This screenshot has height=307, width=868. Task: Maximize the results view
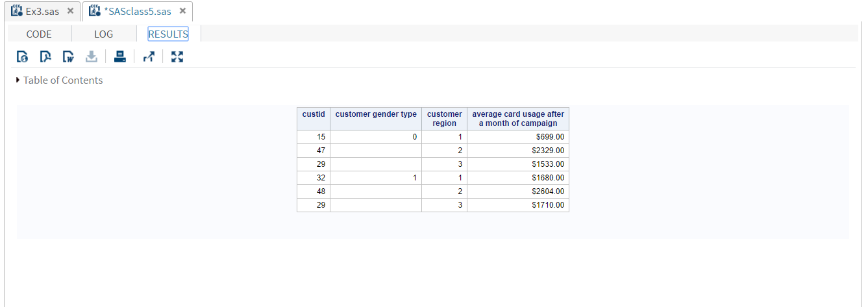[177, 57]
